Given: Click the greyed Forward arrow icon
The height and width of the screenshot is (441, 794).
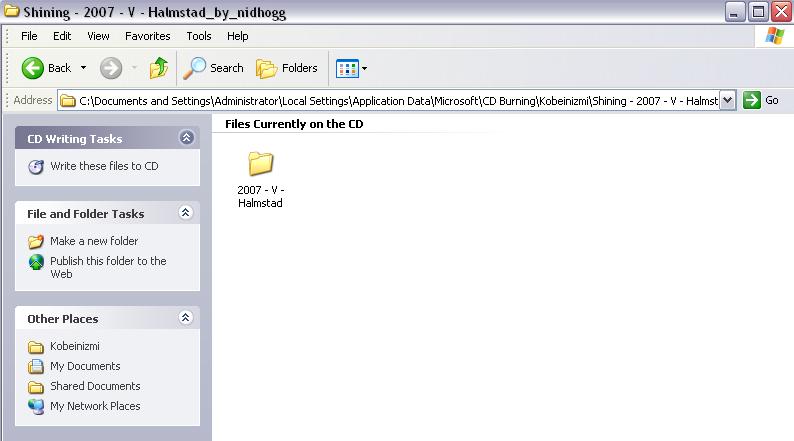Looking at the screenshot, I should coord(111,68).
